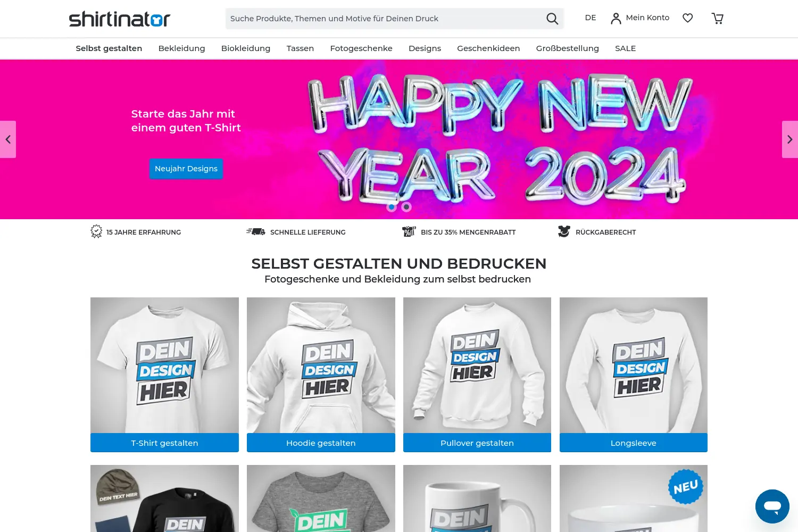Click the T-Shirt gestalten button
The height and width of the screenshot is (532, 798).
(x=164, y=443)
